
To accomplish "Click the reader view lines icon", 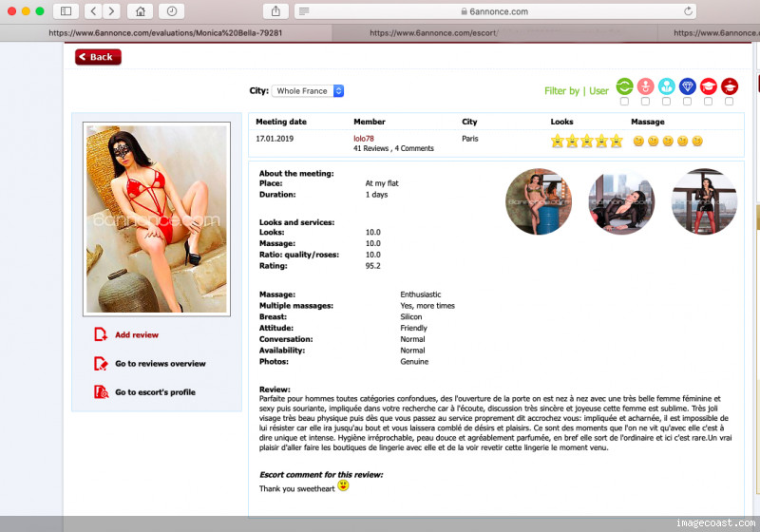I will (304, 11).
